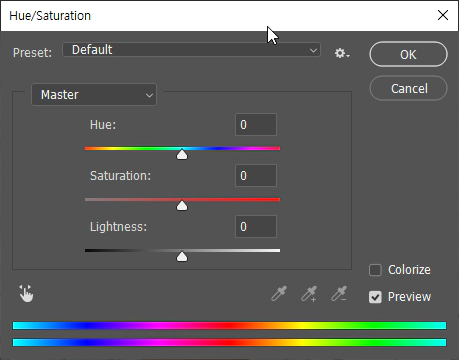
Task: Click into the Lightness value field
Action: coord(256,227)
